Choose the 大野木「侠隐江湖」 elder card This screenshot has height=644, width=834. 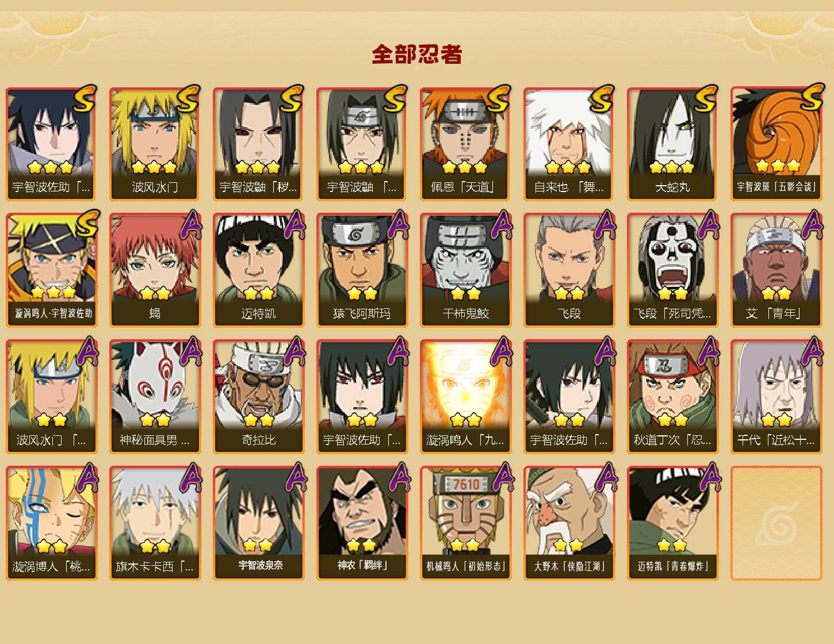click(x=569, y=523)
